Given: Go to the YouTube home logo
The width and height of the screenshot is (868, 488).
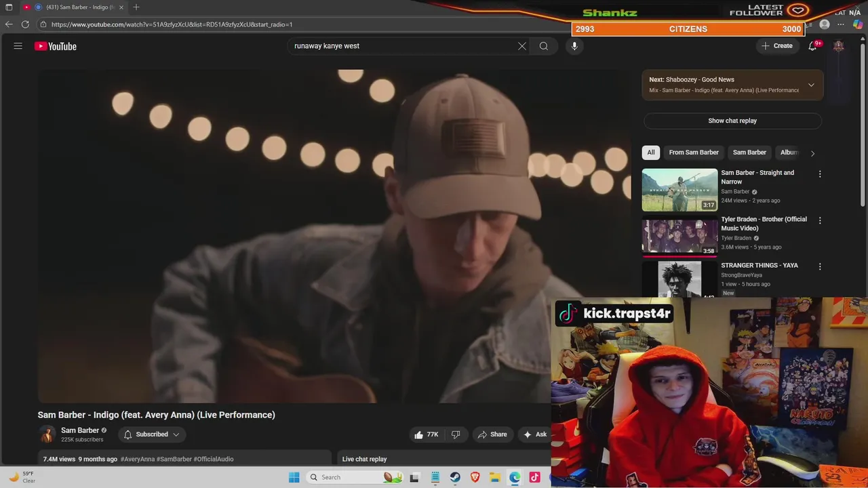Looking at the screenshot, I should point(56,46).
